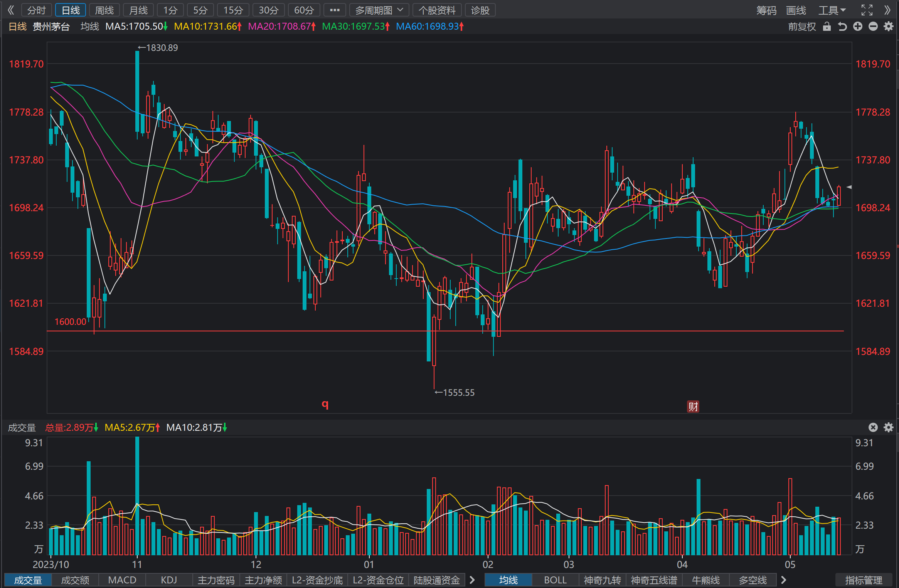
Task: Click 均线 indicator label
Action: point(90,26)
